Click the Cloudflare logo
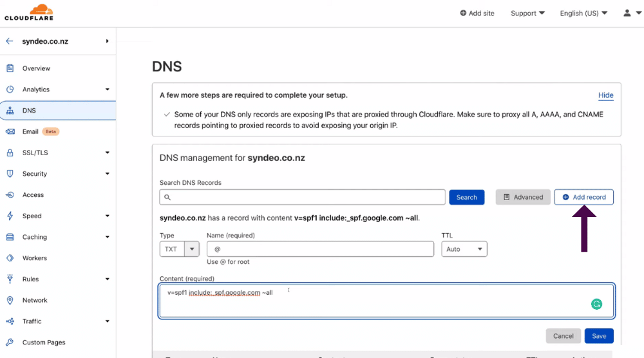The height and width of the screenshot is (358, 644). (x=29, y=12)
